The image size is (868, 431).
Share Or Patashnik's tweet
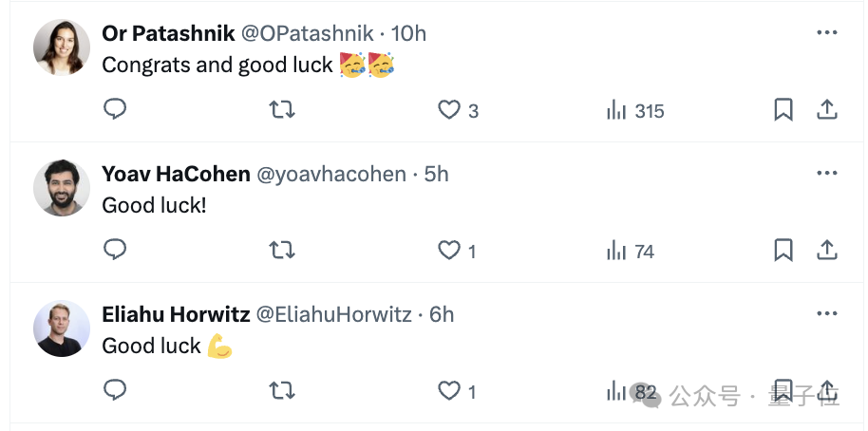click(x=827, y=110)
